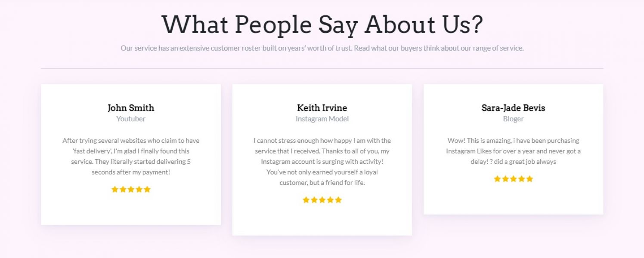Image resolution: width=644 pixels, height=258 pixels.
Task: Click Sara-Jade's Instagram Likes review text
Action: (x=513, y=151)
